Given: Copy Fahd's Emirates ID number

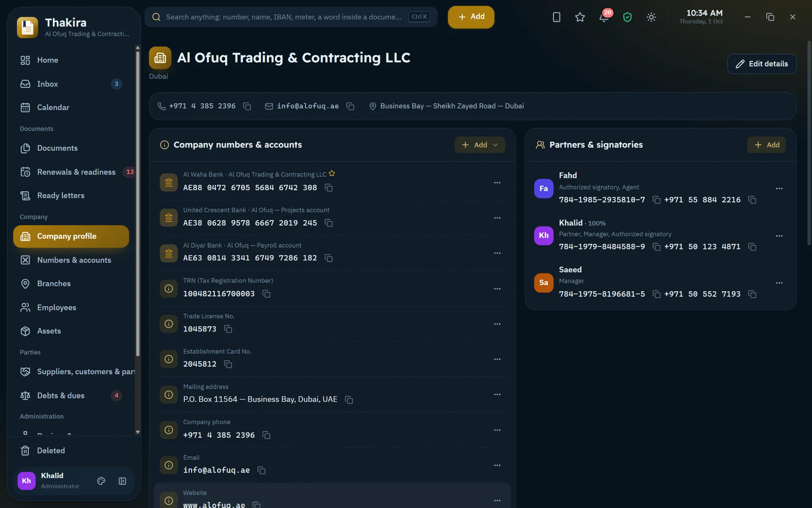Looking at the screenshot, I should tap(656, 200).
